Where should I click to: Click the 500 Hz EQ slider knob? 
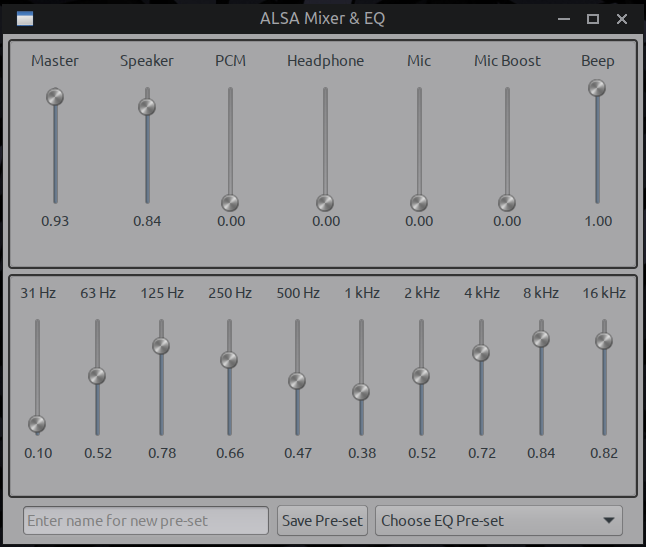[297, 381]
